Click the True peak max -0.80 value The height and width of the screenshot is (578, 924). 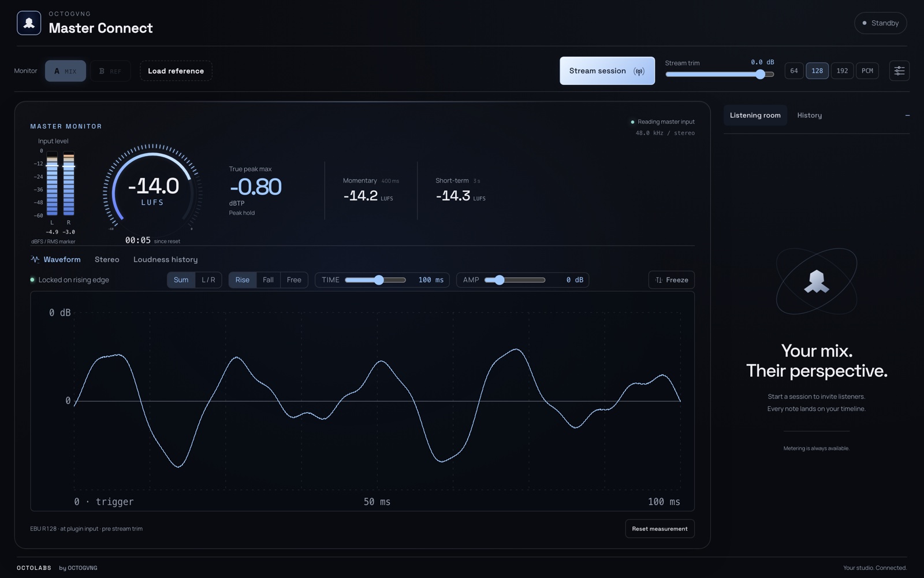click(255, 187)
